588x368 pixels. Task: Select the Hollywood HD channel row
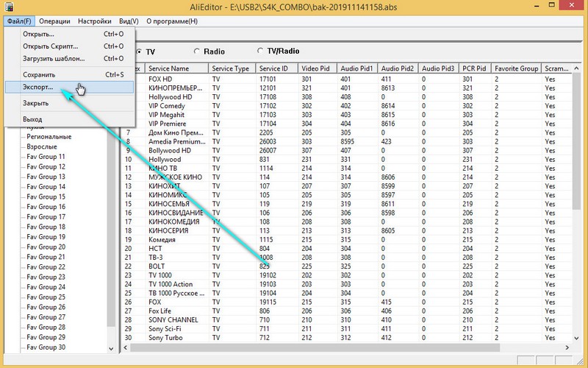click(x=347, y=97)
